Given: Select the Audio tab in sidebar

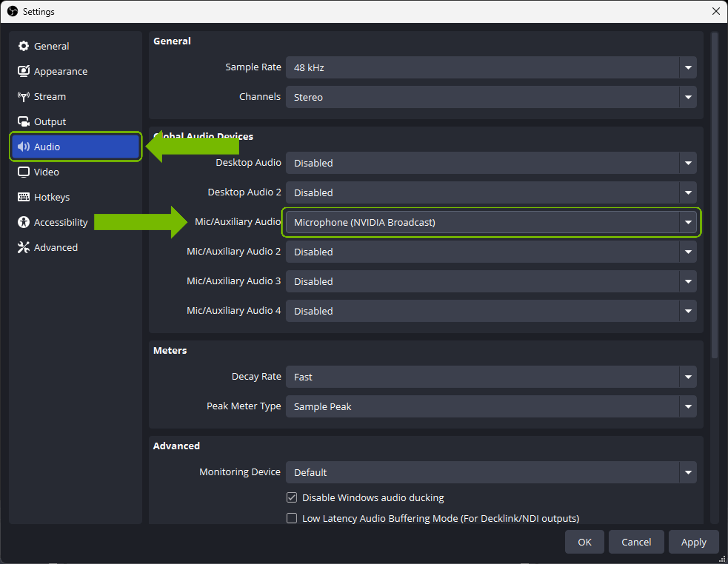Looking at the screenshot, I should (75, 147).
